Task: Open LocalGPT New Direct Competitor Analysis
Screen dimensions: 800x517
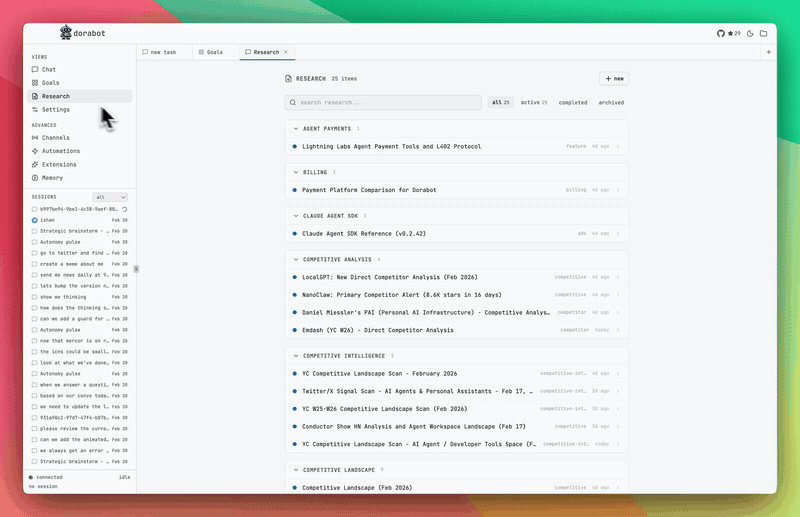Action: pyautogui.click(x=457, y=277)
